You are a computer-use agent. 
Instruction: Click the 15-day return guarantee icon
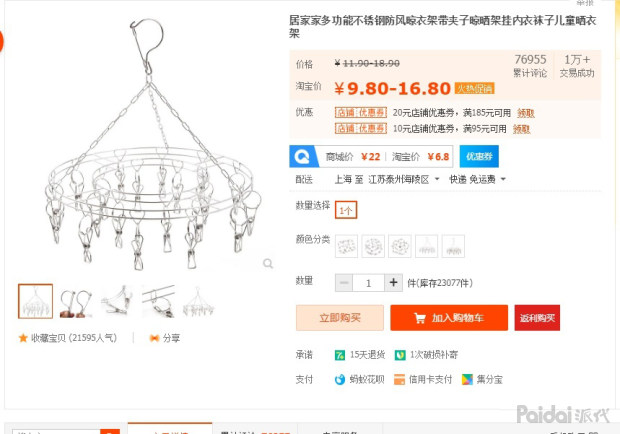click(x=340, y=355)
